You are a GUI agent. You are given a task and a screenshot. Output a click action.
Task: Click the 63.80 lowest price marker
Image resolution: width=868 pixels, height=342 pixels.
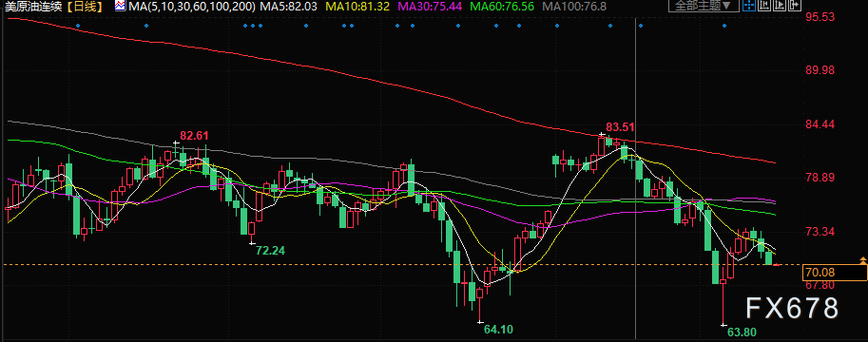coord(742,332)
